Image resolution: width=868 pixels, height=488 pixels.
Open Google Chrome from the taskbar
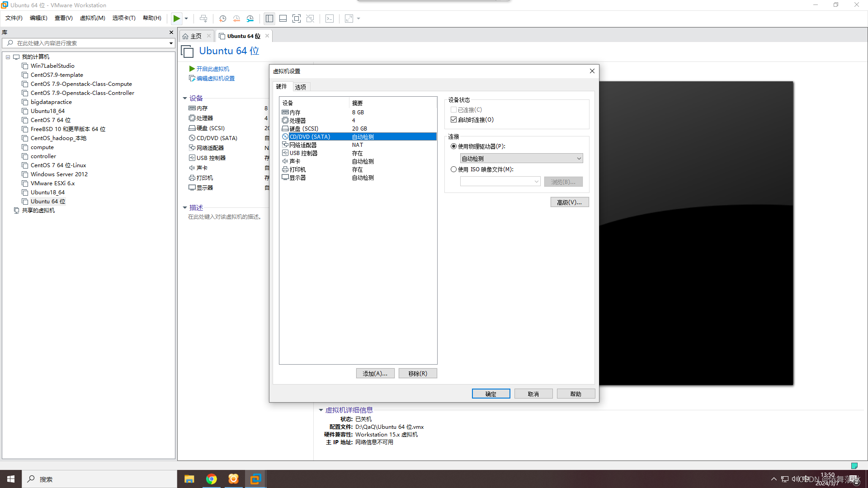click(211, 479)
